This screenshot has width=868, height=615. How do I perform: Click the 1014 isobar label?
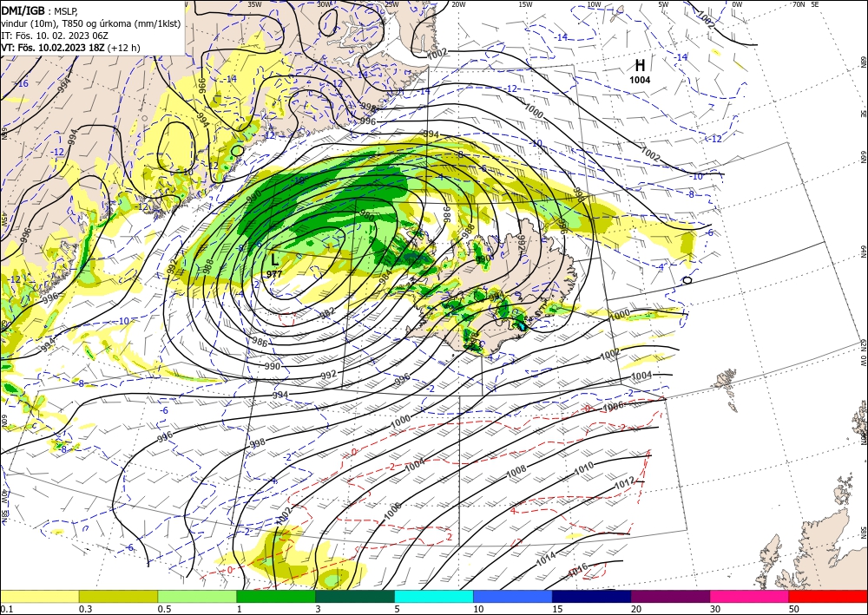[x=546, y=559]
